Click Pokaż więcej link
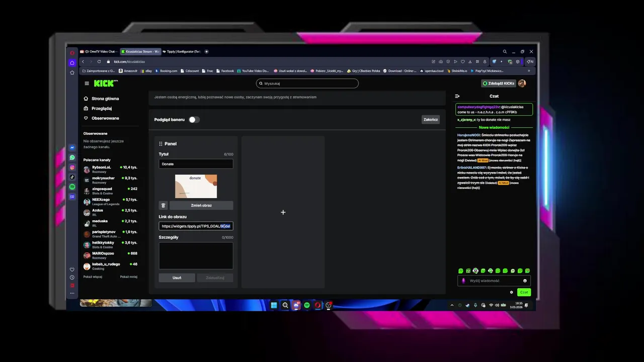Screen dimensions: 644x362 pyautogui.click(x=93, y=277)
